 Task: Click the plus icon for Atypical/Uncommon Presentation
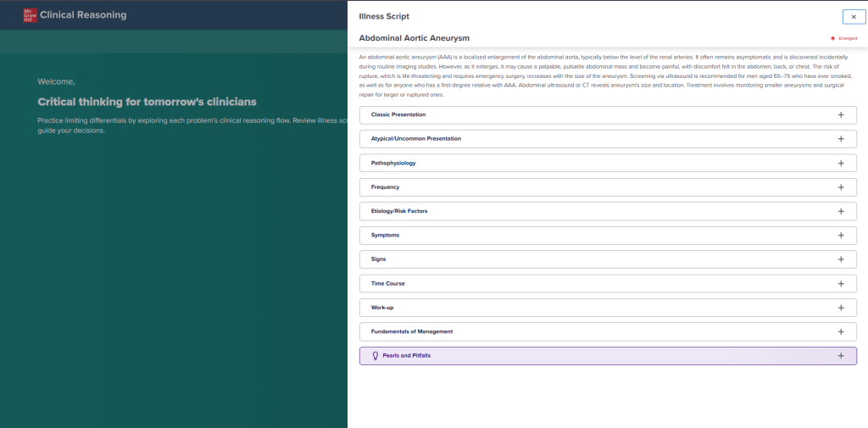click(841, 139)
